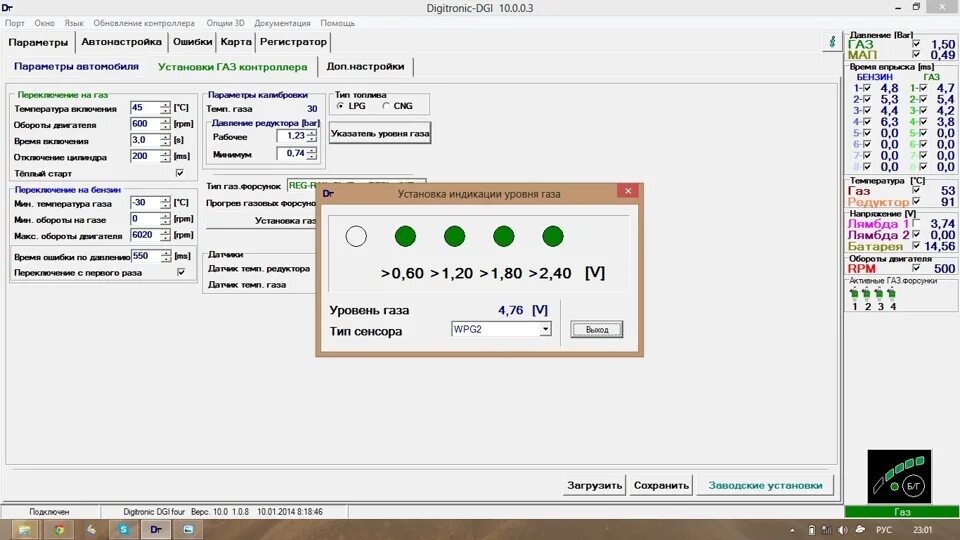
Task: Switch input language РУС in the tray
Action: [x=883, y=530]
